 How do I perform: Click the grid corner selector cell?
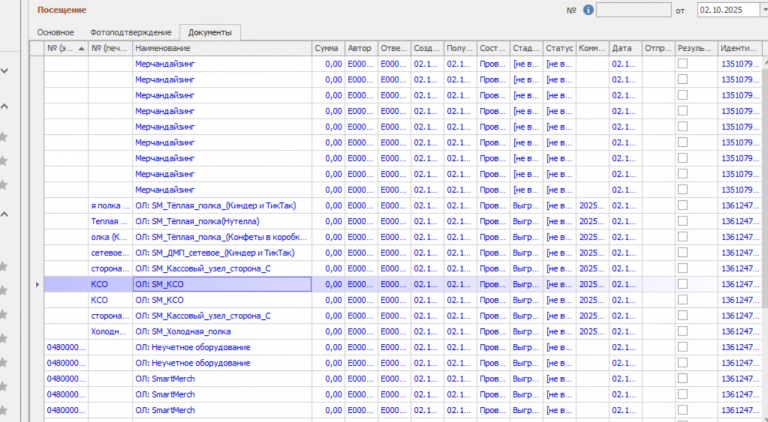[x=37, y=48]
